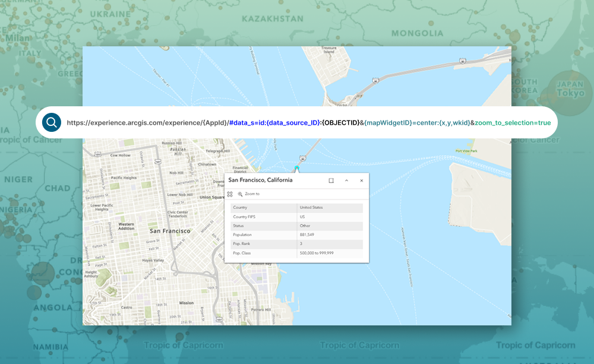Click the Zoom to button

point(249,194)
